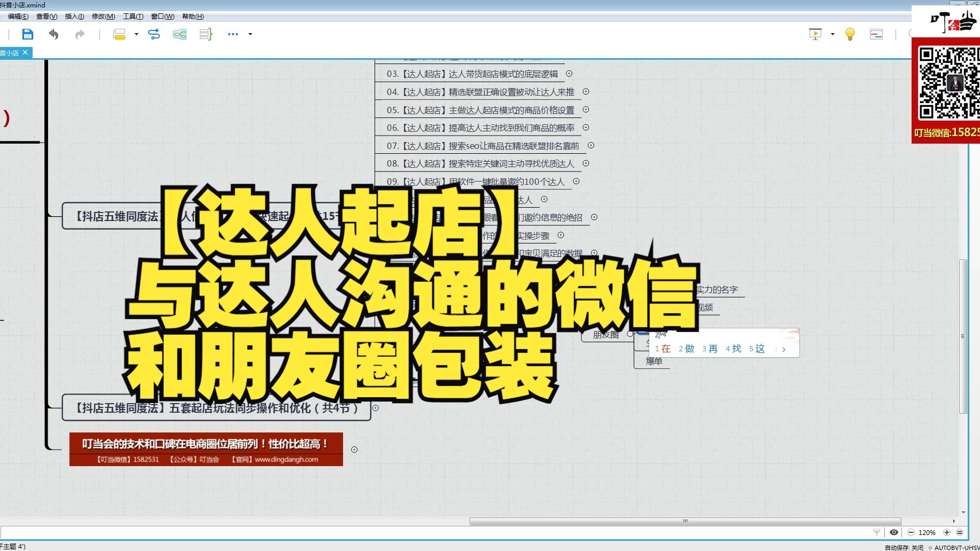Click the horizontal scrollbar thumb
The width and height of the screenshot is (980, 551).
[685, 521]
